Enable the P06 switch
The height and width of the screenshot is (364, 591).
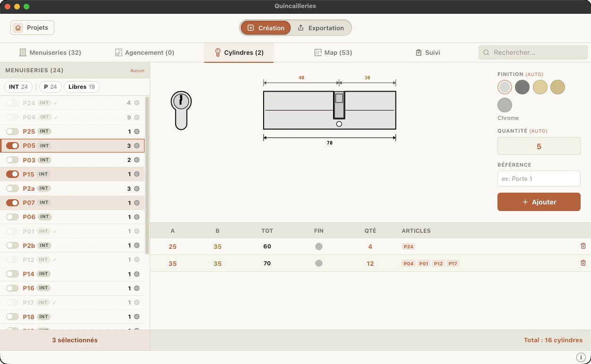(13, 217)
